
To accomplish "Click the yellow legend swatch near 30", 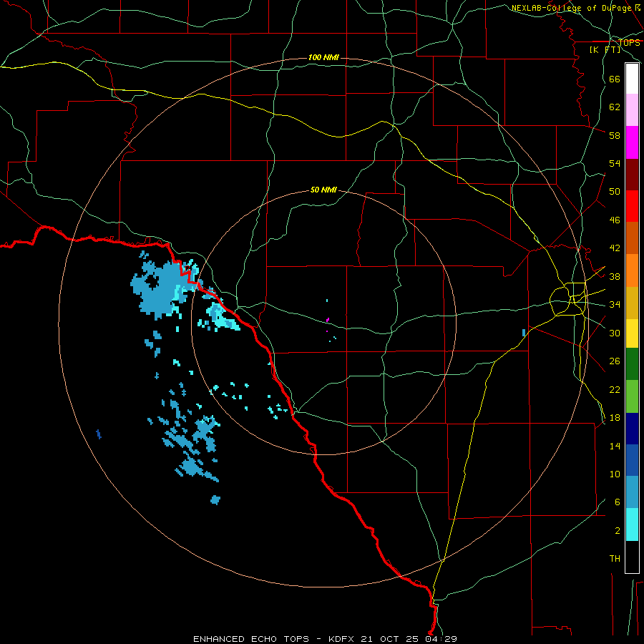I will pyautogui.click(x=632, y=333).
